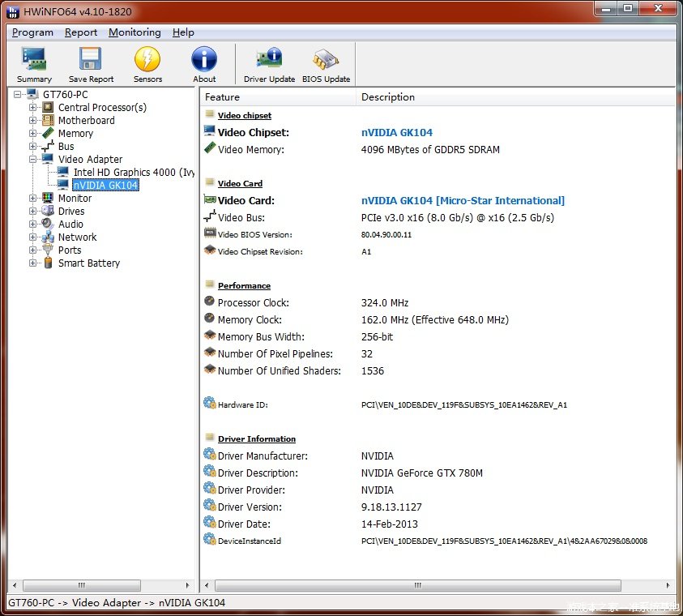Maximize the HWiNFO64 window
Viewport: 683px width, 616px height.
coord(627,8)
